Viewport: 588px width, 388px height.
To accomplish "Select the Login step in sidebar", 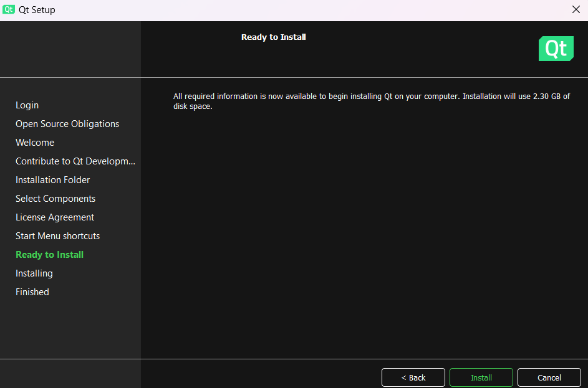I will click(x=27, y=105).
